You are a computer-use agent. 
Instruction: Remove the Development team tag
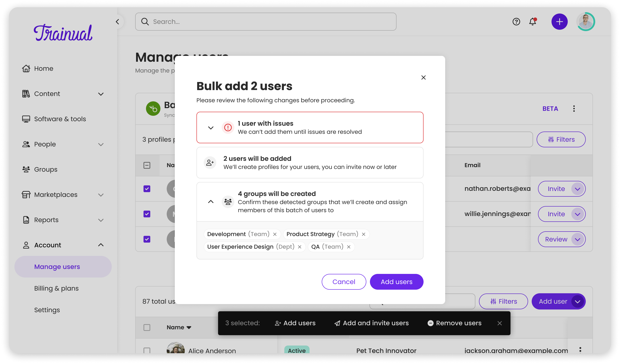coord(275,234)
